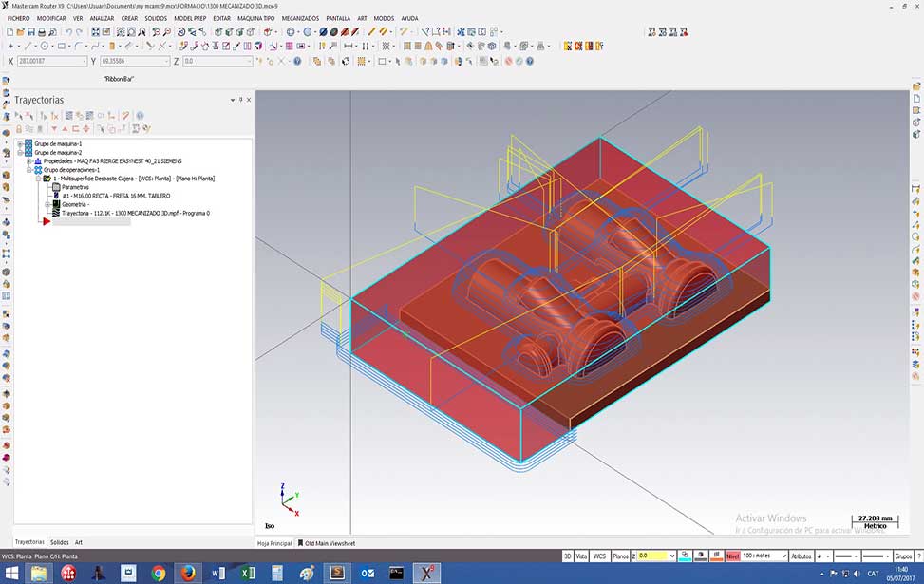
Task: Click the lock operations padlock icon
Action: coord(19,129)
